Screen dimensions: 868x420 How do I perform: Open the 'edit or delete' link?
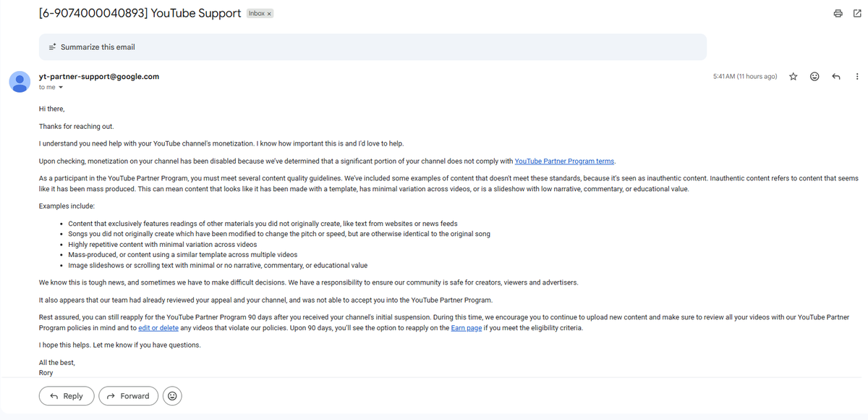(158, 328)
